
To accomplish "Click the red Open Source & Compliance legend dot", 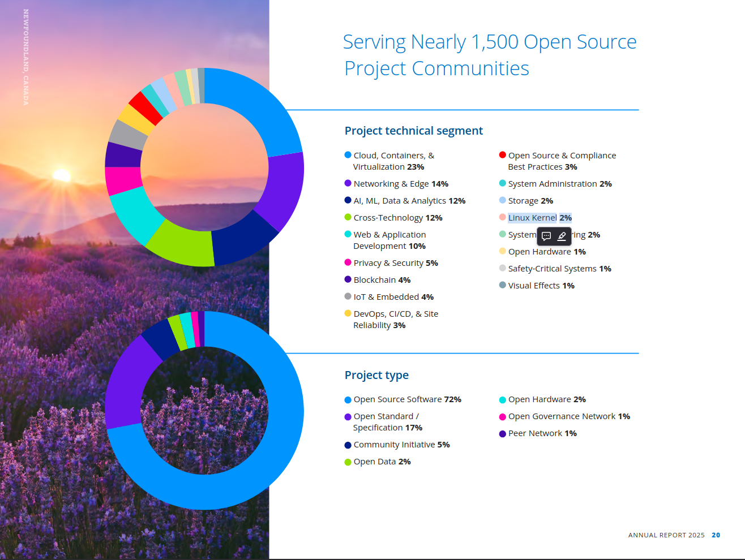I will tap(502, 155).
